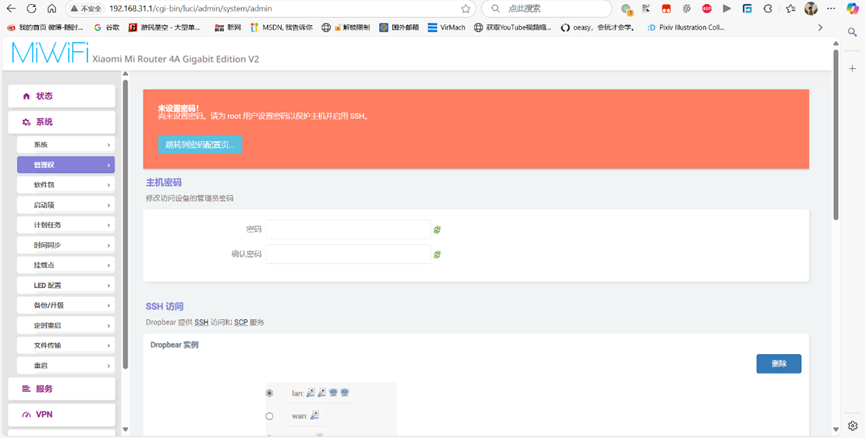Select the lan interface radio button
Viewport: 865px width, 438px height.
(269, 393)
